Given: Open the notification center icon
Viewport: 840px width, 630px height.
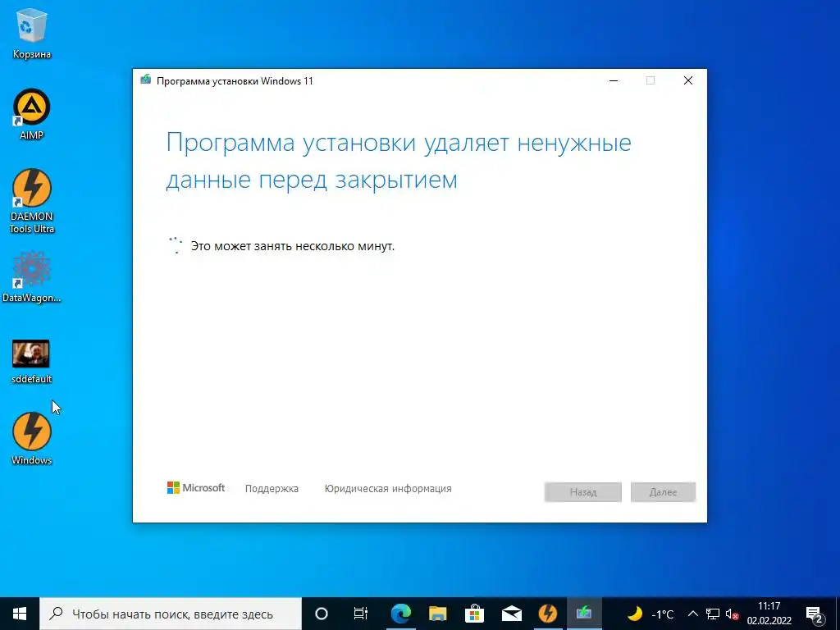Looking at the screenshot, I should 815,614.
